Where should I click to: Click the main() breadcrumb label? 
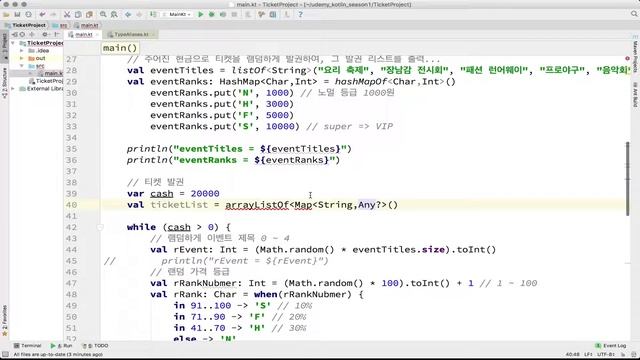pyautogui.click(x=120, y=48)
